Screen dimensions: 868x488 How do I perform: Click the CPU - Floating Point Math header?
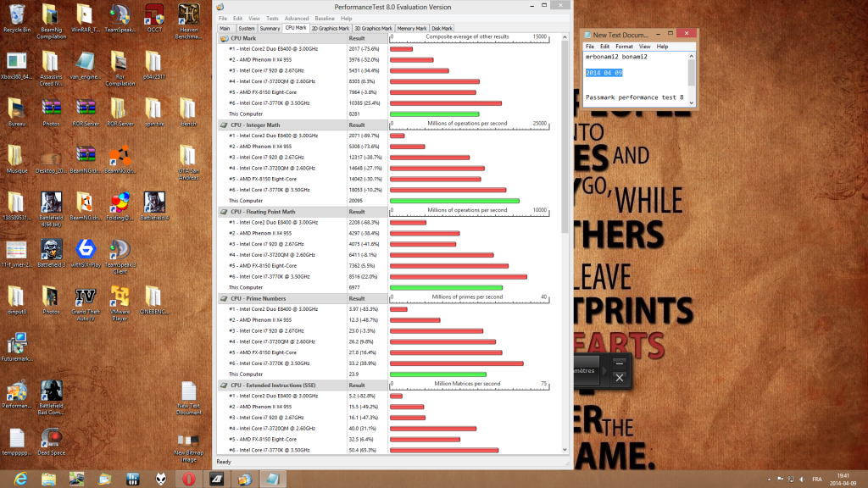pyautogui.click(x=263, y=212)
